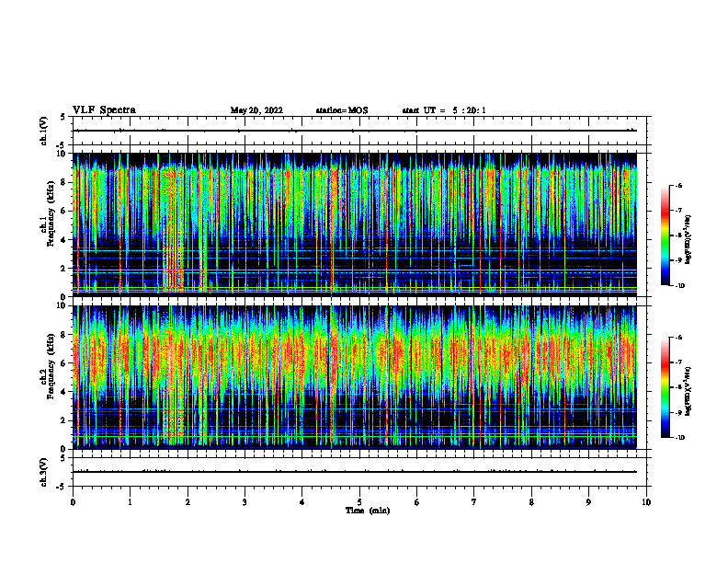Image resolution: width=728 pixels, height=563 pixels.
Task: Click the ch.3(V) waveform trace line
Action: (x=355, y=472)
